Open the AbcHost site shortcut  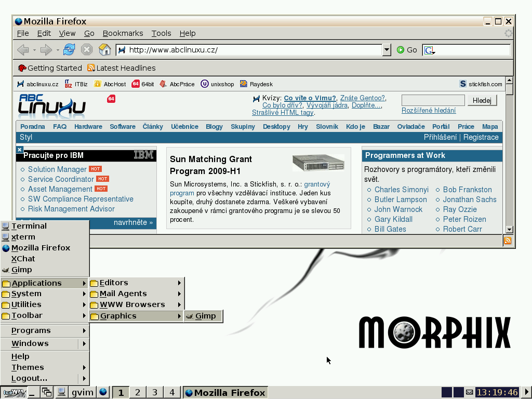(110, 84)
